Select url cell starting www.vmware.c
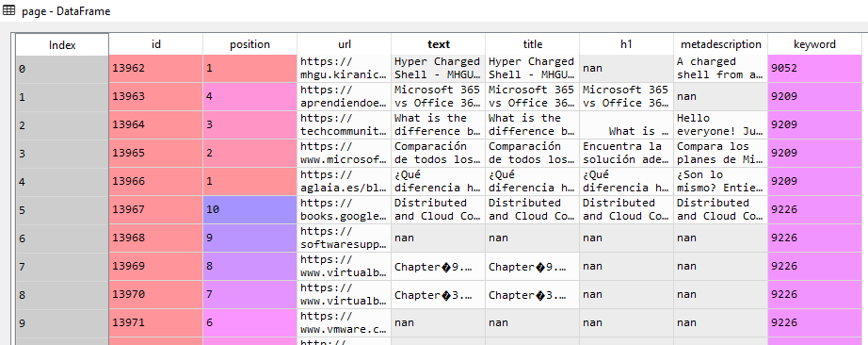The width and height of the screenshot is (868, 345). pos(345,323)
